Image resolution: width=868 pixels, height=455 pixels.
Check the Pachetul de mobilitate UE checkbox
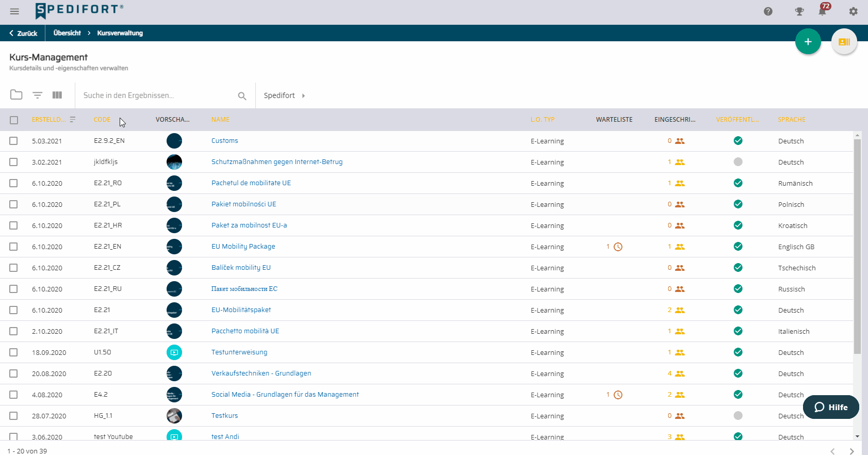tap(13, 183)
